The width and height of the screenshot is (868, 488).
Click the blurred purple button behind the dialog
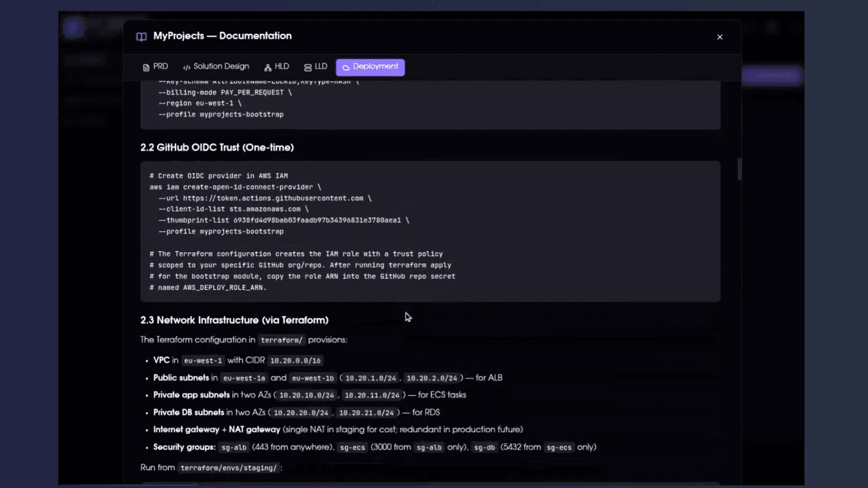(x=772, y=76)
